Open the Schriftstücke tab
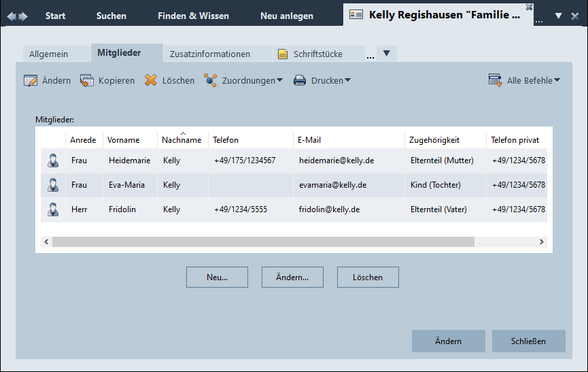The height and width of the screenshot is (372, 588). 317,54
